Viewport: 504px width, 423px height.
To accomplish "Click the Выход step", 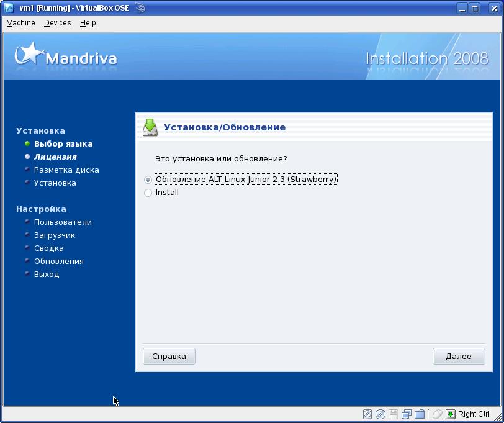I will [47, 275].
